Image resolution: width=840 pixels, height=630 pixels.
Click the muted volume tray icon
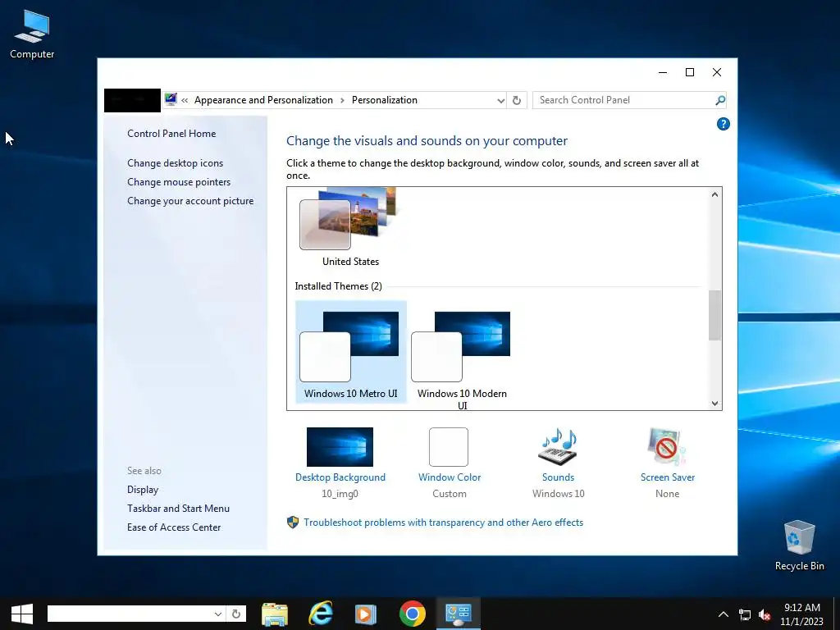765,614
